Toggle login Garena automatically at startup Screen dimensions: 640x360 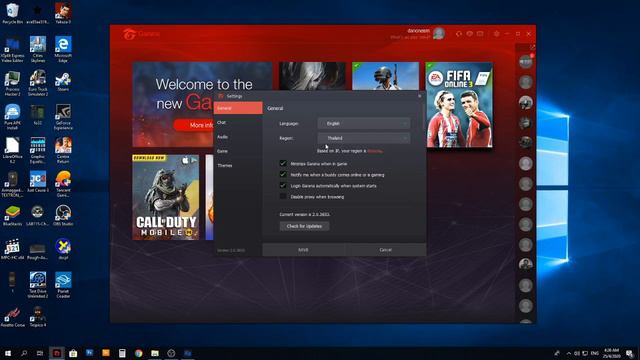point(283,185)
